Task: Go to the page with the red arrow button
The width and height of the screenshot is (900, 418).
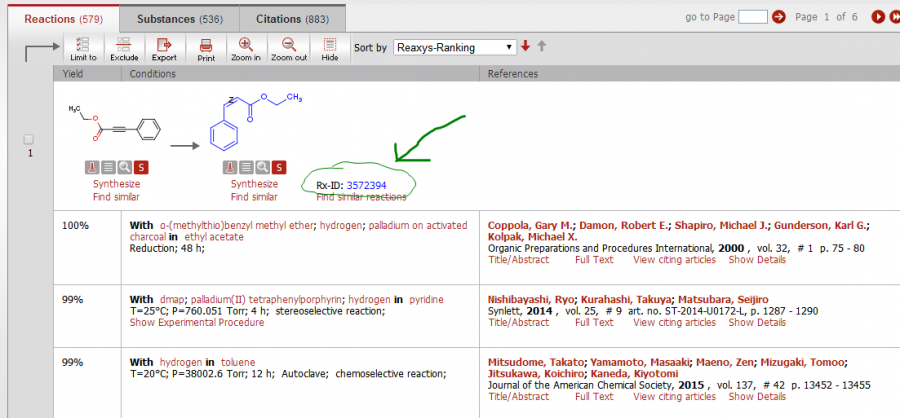Action: click(778, 17)
